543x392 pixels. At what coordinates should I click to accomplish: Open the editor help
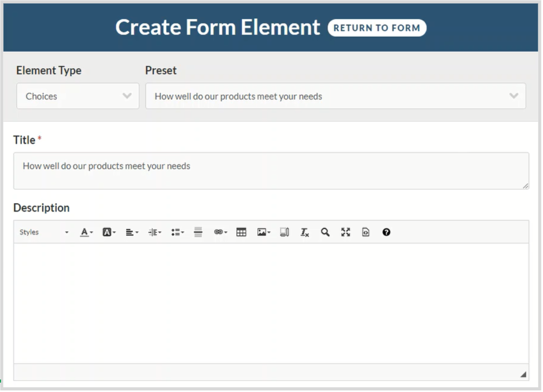pyautogui.click(x=387, y=232)
